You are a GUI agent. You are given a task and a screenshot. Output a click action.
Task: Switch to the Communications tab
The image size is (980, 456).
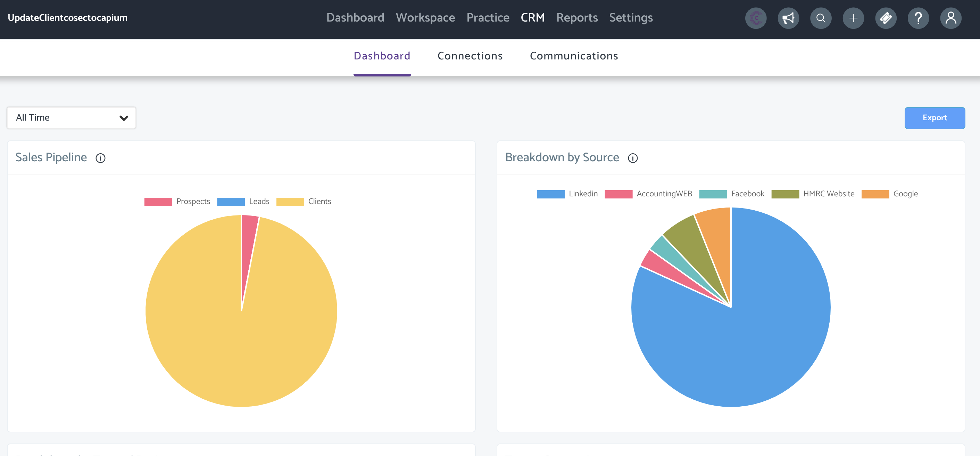[574, 56]
